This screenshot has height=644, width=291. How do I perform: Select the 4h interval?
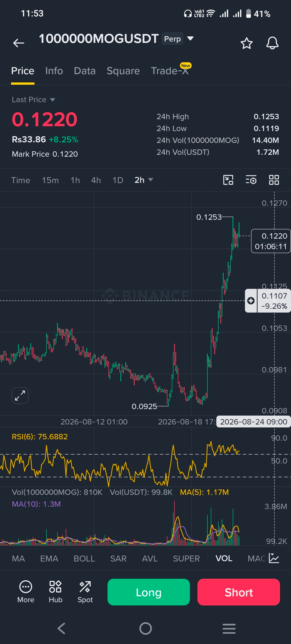[96, 180]
